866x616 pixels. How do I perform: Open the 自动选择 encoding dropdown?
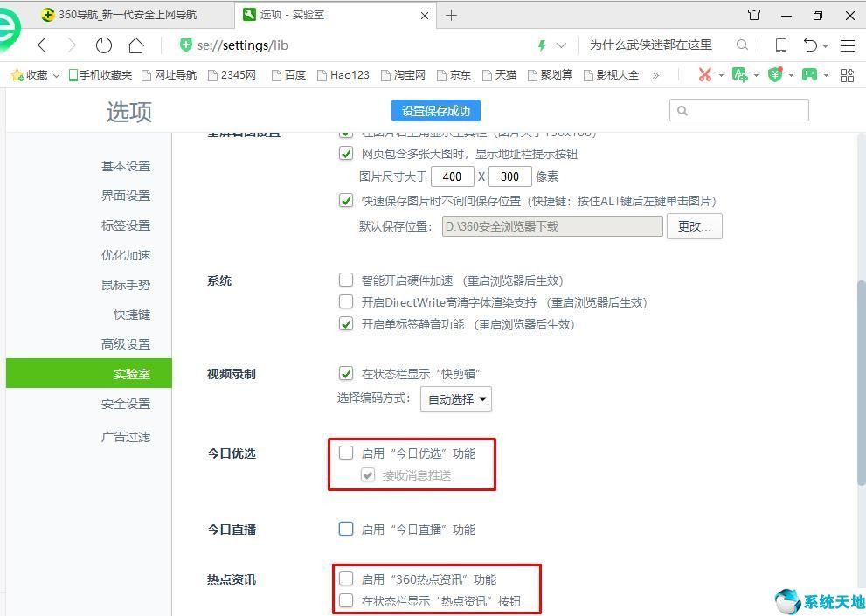pyautogui.click(x=455, y=398)
